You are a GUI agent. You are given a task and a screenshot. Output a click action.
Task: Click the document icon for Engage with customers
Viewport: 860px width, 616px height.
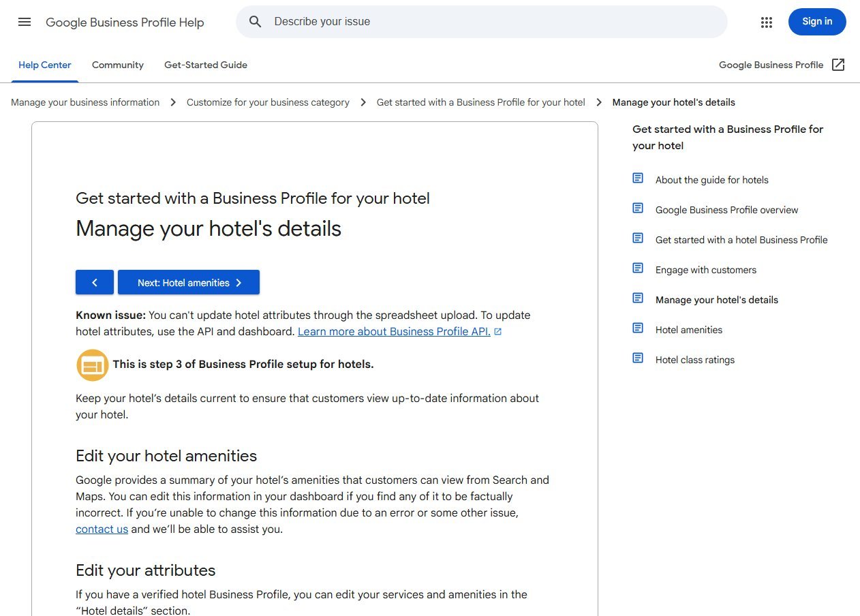638,268
